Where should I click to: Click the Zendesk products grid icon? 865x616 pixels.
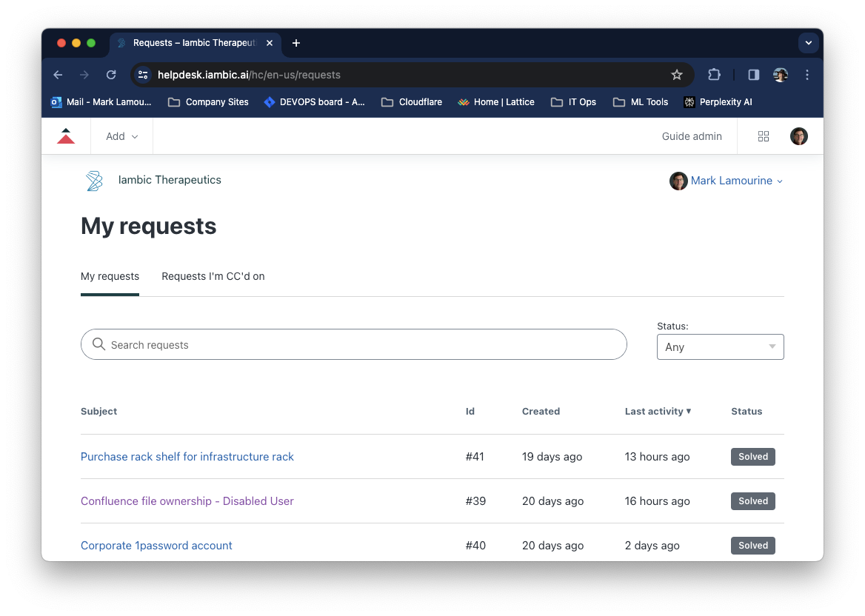click(x=764, y=136)
